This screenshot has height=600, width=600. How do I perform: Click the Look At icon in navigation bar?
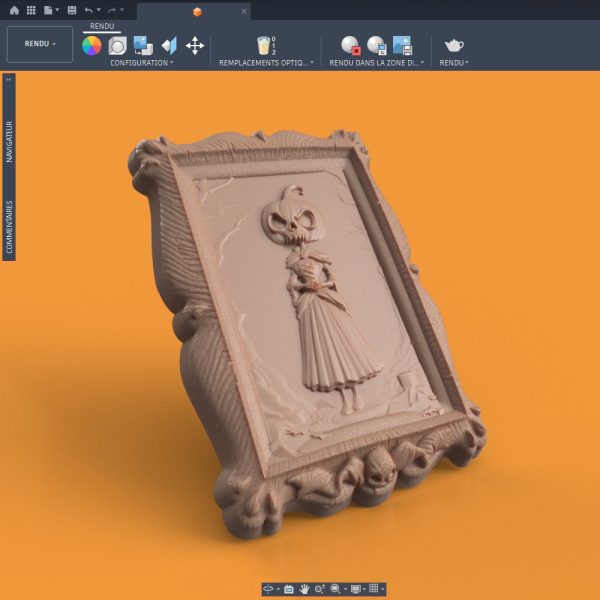click(x=289, y=589)
